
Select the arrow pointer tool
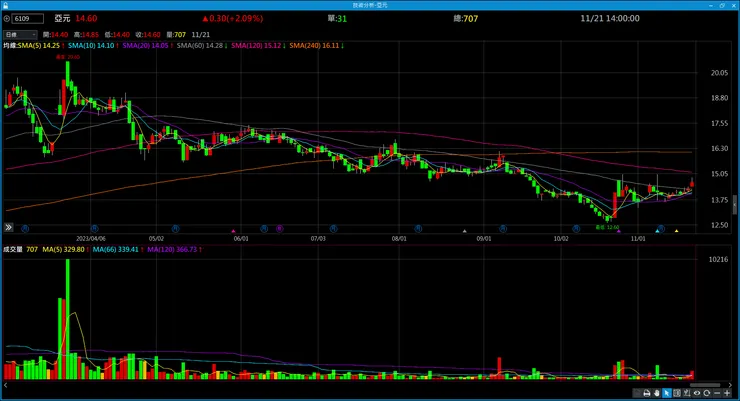click(666, 393)
